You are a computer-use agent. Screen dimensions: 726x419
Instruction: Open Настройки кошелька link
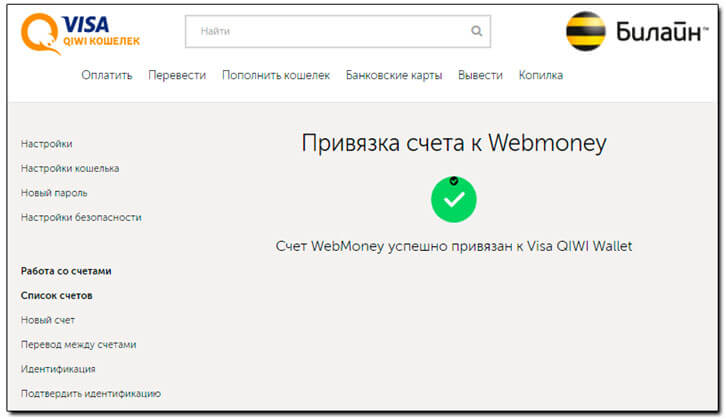coord(70,169)
